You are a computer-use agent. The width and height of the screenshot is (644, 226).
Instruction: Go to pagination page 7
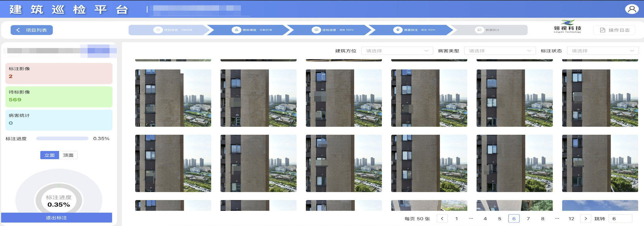point(528,219)
